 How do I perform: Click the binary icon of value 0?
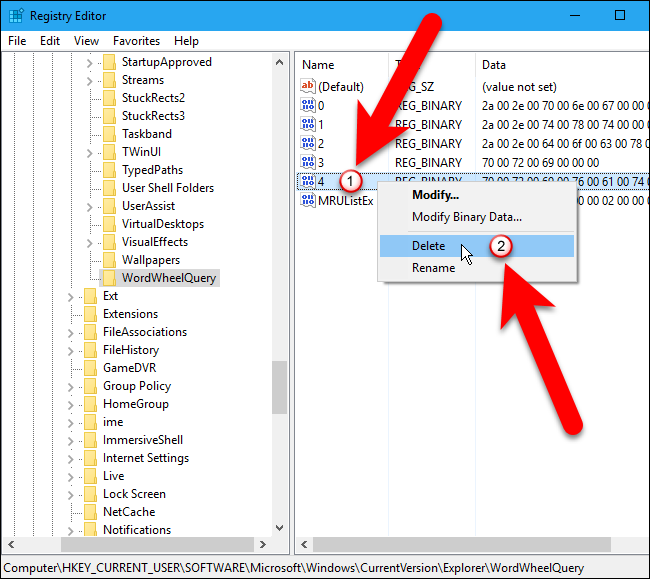pyautogui.click(x=308, y=105)
